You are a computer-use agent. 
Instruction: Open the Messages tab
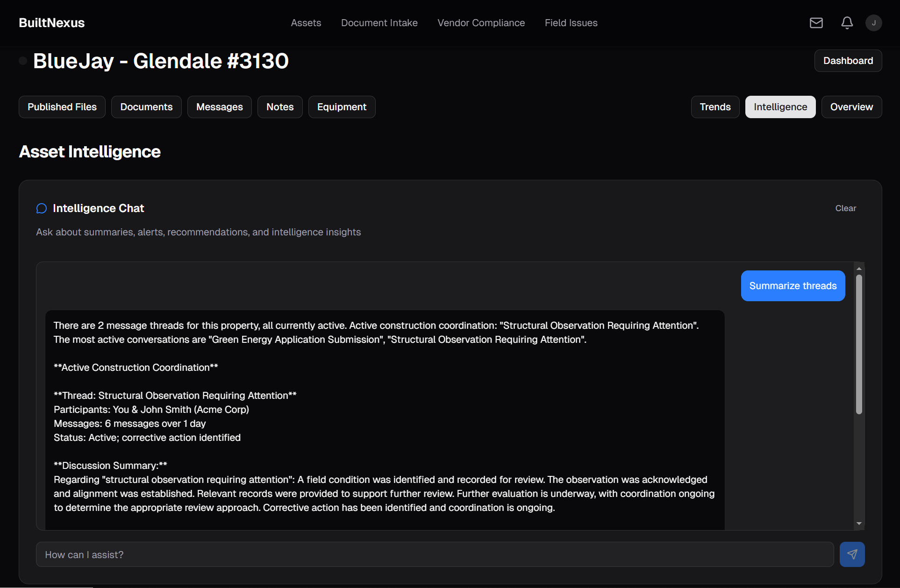coord(219,107)
